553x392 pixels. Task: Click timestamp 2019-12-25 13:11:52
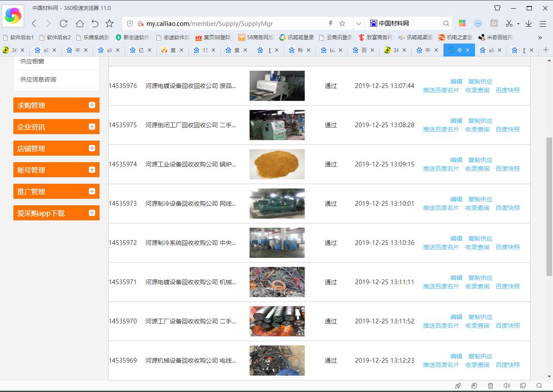pos(384,321)
